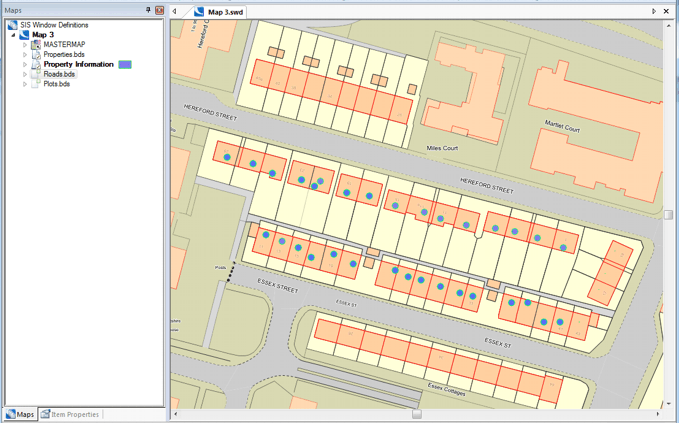The image size is (679, 423).
Task: Click the Plots.bds overlay icon
Action: tap(36, 85)
